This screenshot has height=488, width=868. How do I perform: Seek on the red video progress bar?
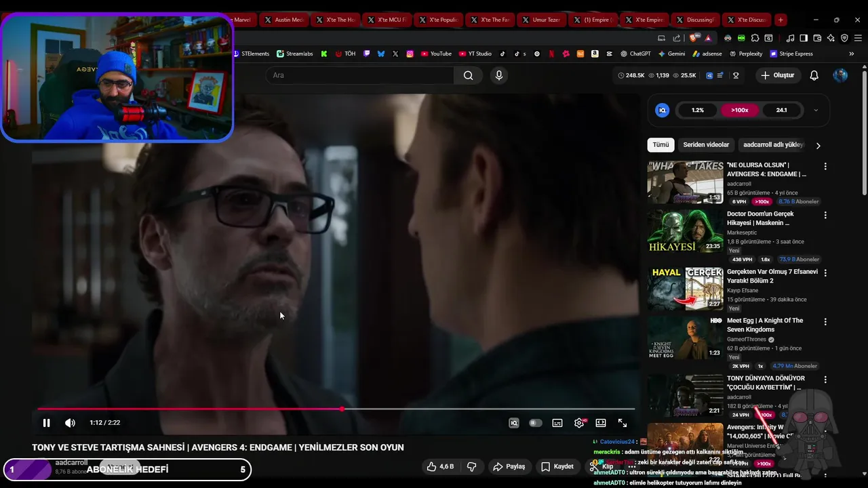[x=336, y=409]
